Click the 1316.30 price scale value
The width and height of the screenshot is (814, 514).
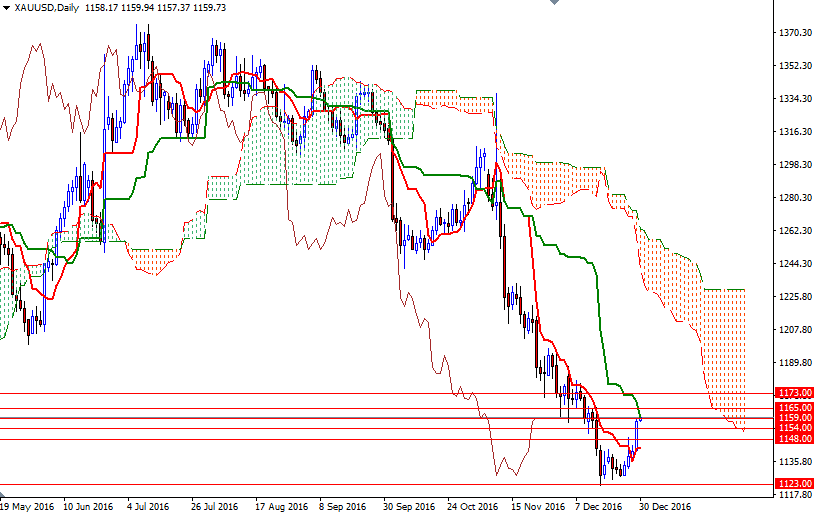(x=795, y=132)
